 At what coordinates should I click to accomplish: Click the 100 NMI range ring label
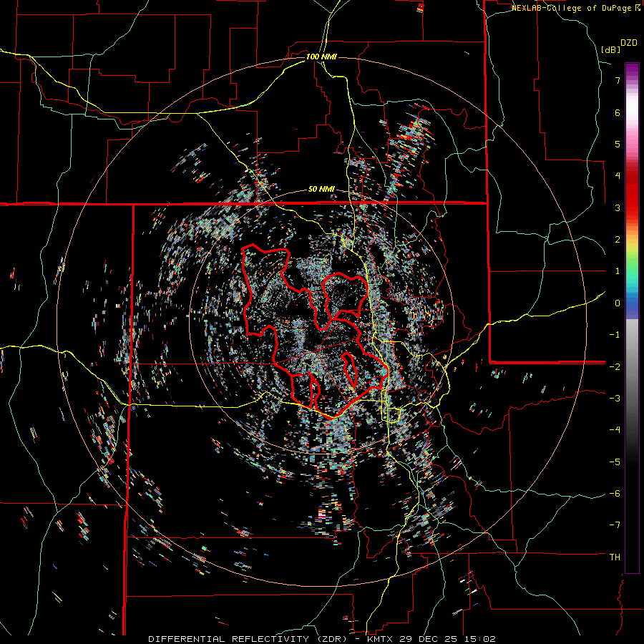321,57
